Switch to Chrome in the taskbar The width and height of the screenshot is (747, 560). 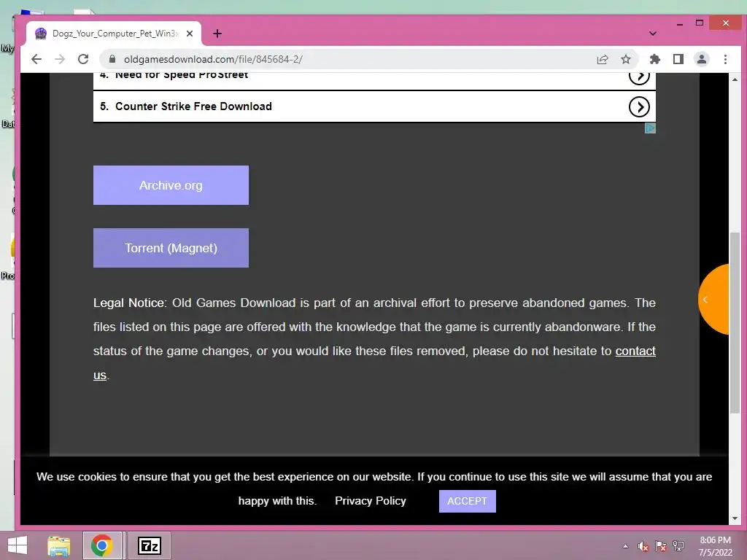(102, 545)
